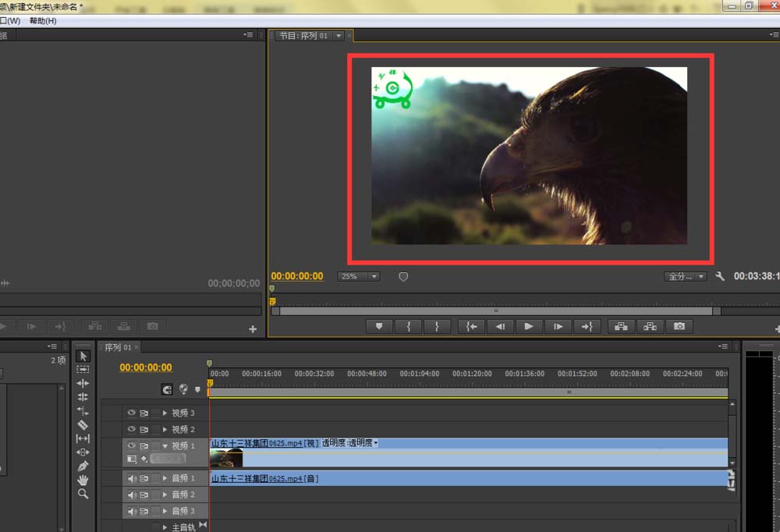This screenshot has height=532, width=780.
Task: Expand the 视频 2 track triangle
Action: [x=165, y=429]
